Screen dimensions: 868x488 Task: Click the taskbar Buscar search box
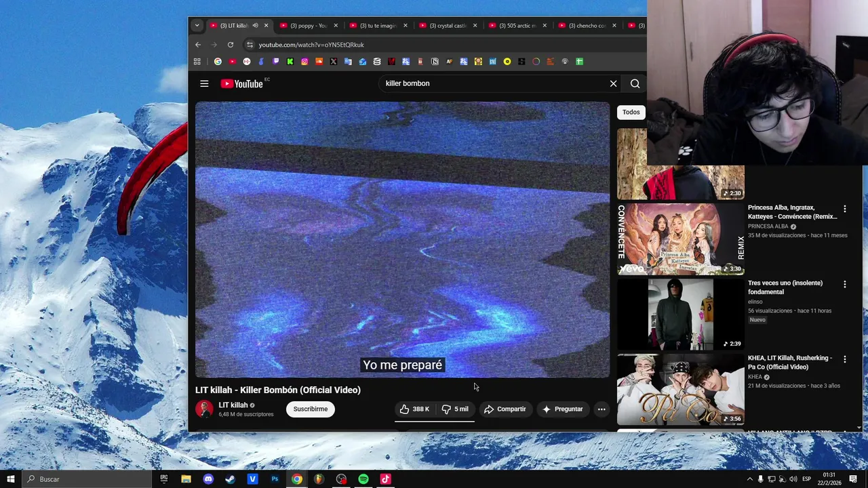[87, 479]
